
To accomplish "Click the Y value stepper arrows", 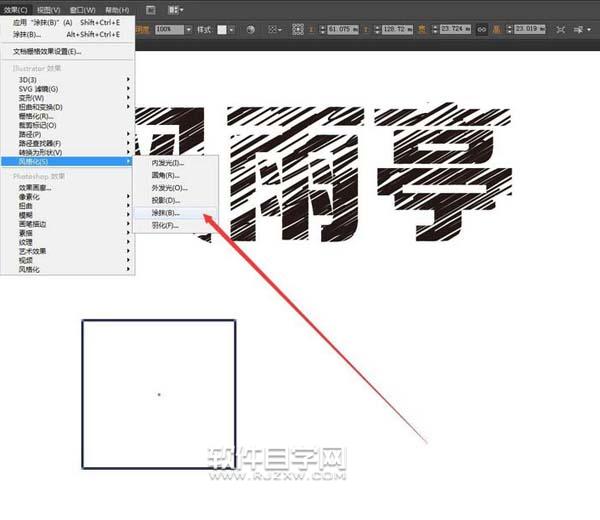I will click(x=377, y=29).
